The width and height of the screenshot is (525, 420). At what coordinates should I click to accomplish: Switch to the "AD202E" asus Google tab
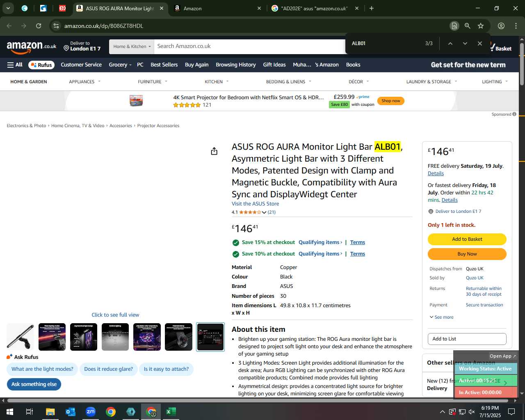tap(315, 8)
